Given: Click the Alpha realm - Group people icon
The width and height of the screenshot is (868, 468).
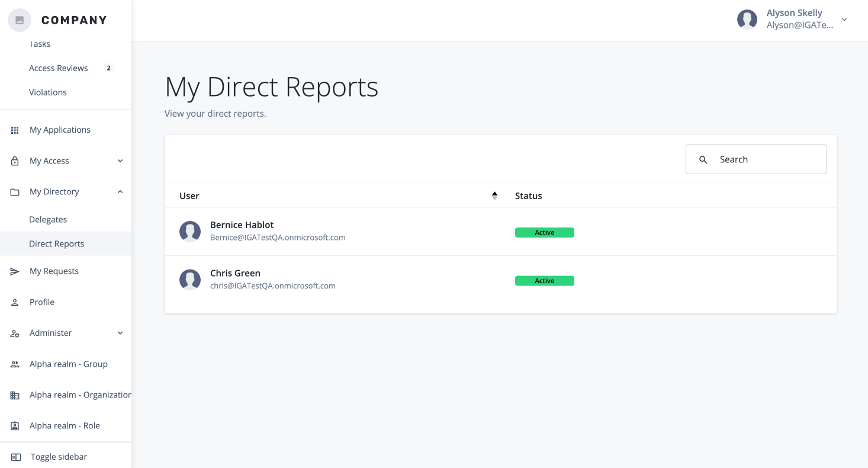Looking at the screenshot, I should pyautogui.click(x=14, y=364).
